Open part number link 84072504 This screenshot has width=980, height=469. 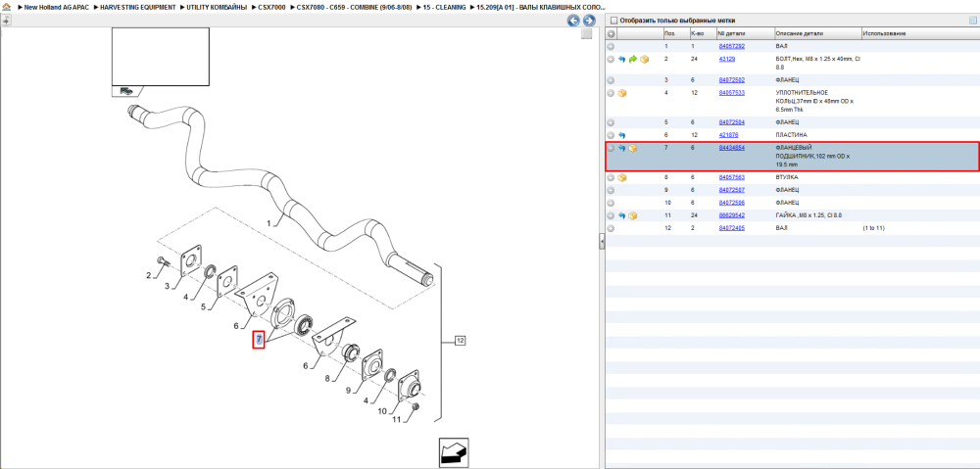(x=732, y=122)
